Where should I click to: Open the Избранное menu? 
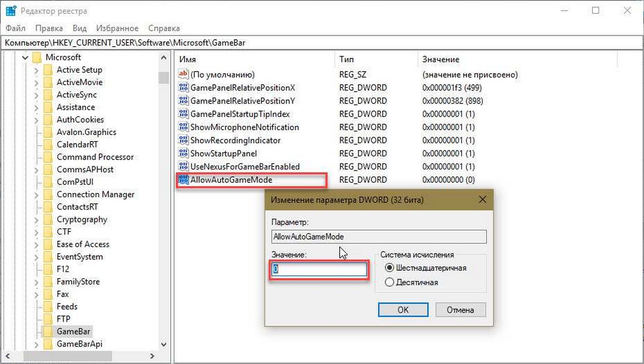pos(118,28)
